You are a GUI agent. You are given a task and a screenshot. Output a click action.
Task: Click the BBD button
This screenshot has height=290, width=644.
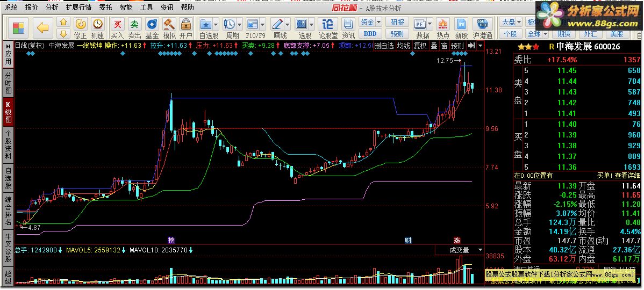pyautogui.click(x=370, y=34)
